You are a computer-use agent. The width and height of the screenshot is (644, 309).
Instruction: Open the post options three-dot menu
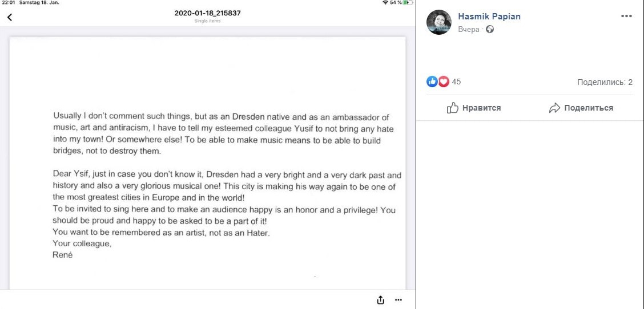(626, 17)
